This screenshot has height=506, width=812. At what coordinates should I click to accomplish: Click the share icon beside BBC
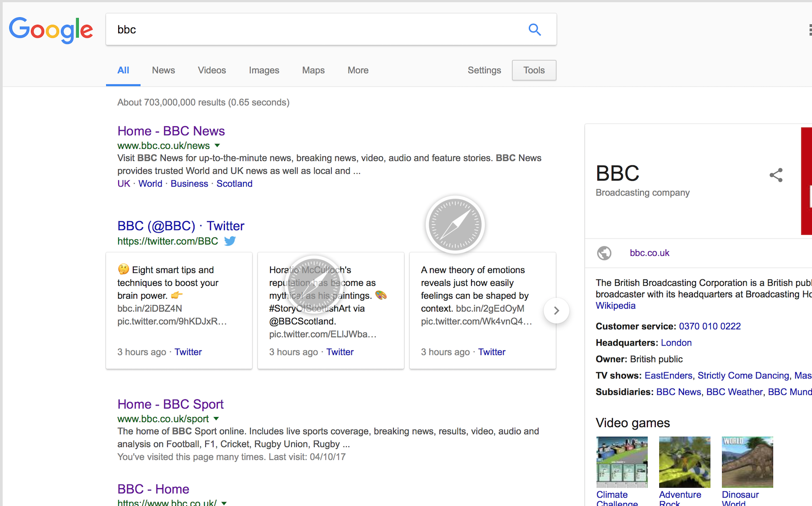click(x=776, y=175)
